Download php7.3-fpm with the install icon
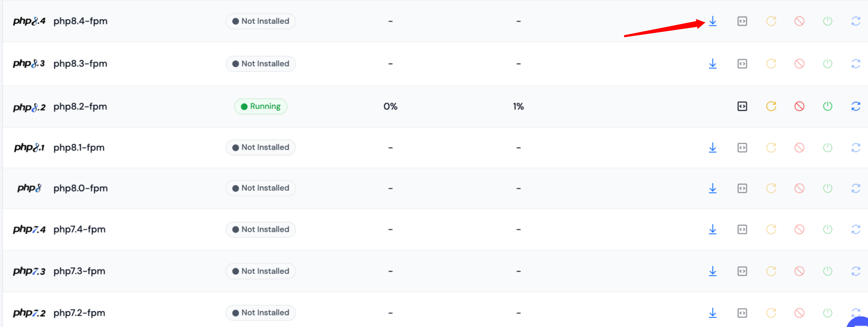The height and width of the screenshot is (327, 868). tap(712, 271)
